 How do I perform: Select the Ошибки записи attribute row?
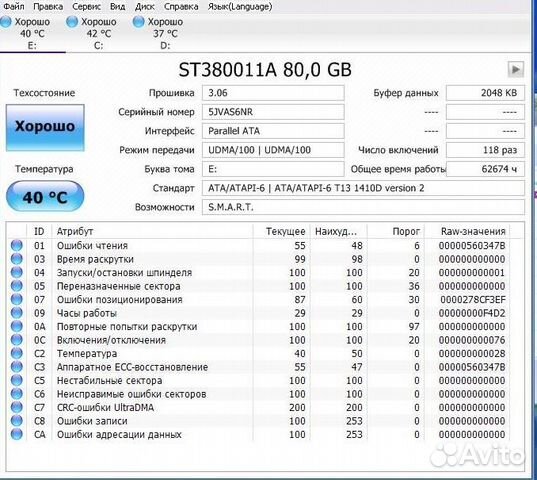(259, 421)
